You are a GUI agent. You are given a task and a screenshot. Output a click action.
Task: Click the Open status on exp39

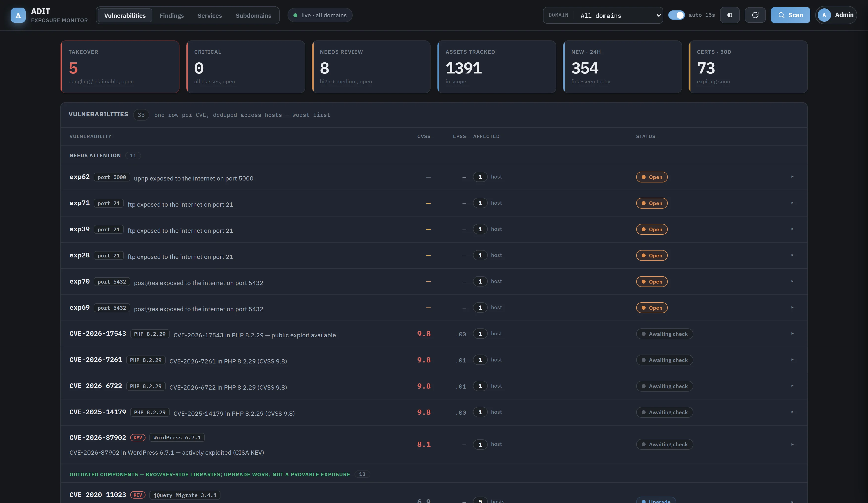click(x=652, y=230)
